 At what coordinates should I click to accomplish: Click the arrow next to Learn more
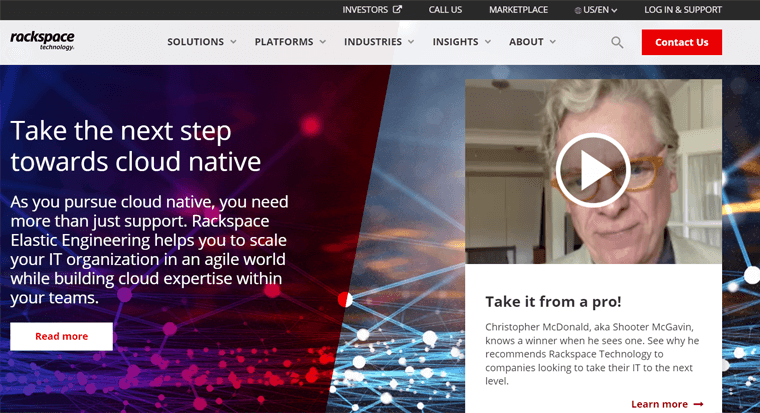(x=698, y=404)
